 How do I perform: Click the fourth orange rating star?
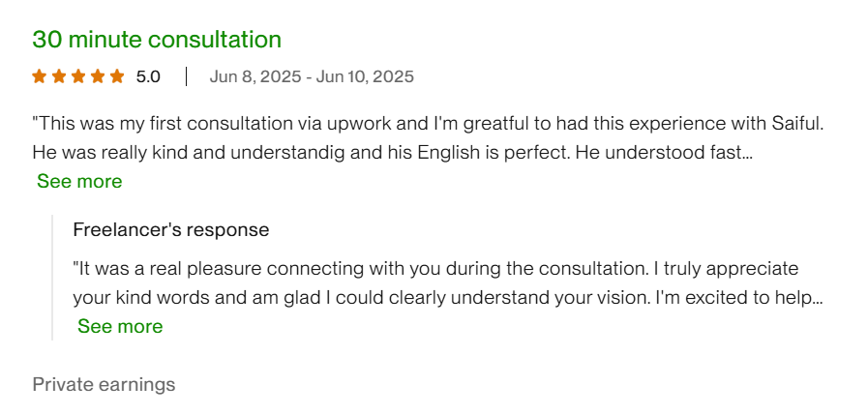coord(97,75)
